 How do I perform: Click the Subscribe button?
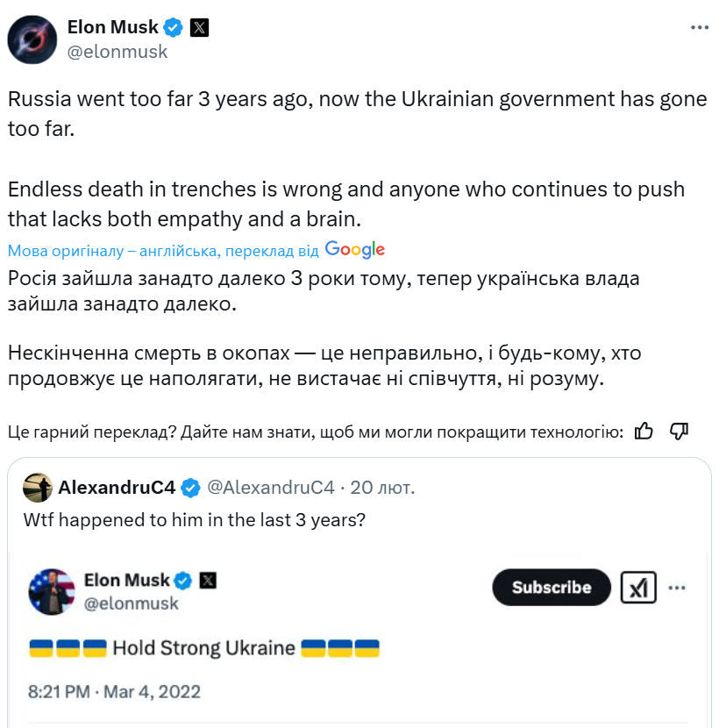551,588
